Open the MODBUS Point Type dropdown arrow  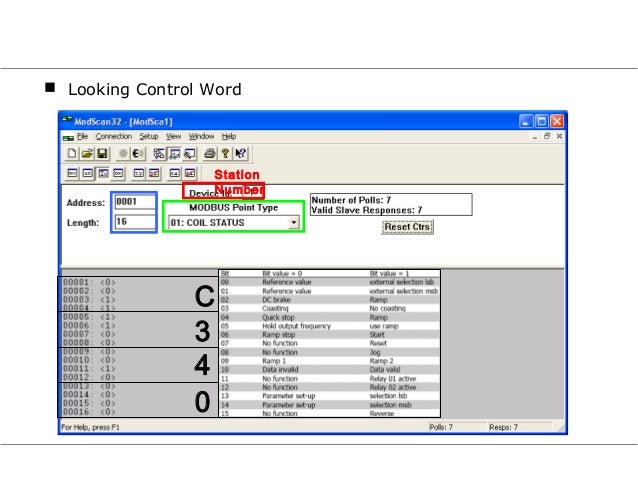[293, 223]
